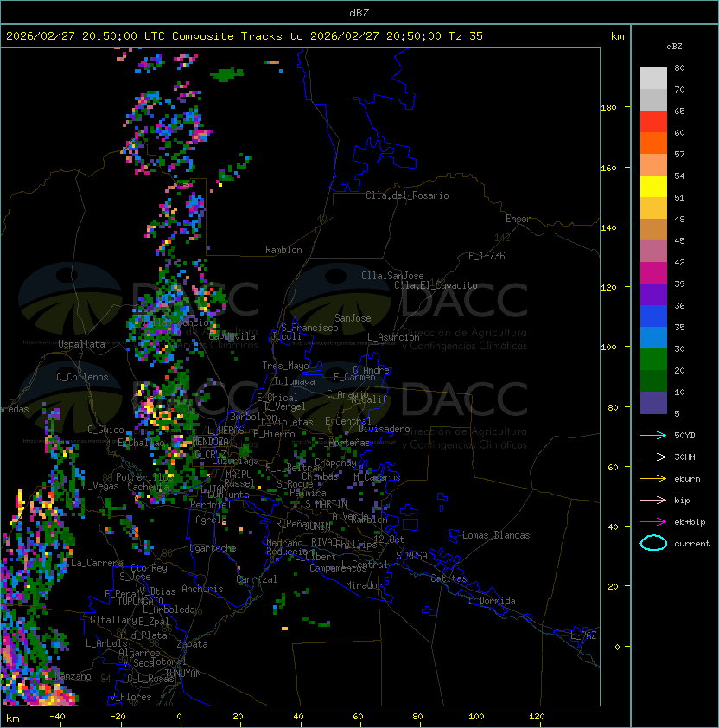Click the 'Chapanay' map label
719x728 pixels.
[335, 463]
